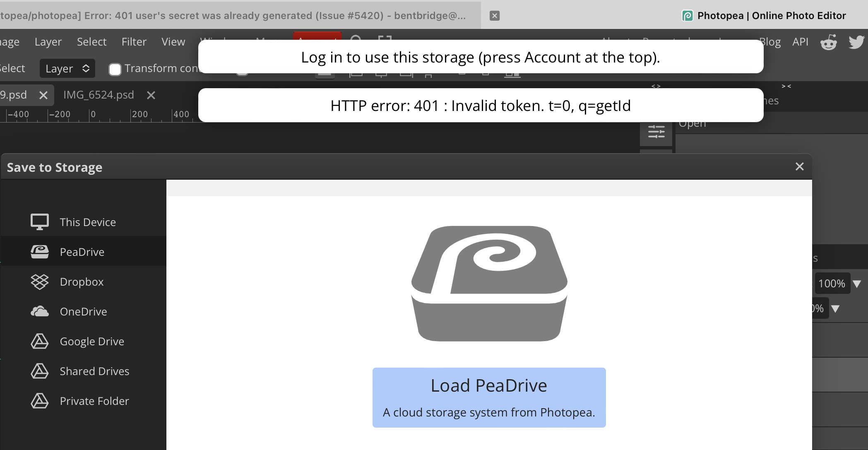Screen dimensions: 868x450
Task: Open the Private Folder storage
Action: point(94,401)
